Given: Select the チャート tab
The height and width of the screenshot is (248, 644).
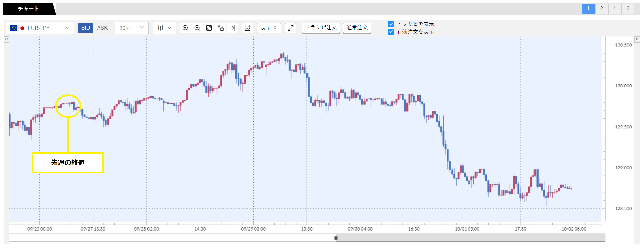Looking at the screenshot, I should coord(29,9).
